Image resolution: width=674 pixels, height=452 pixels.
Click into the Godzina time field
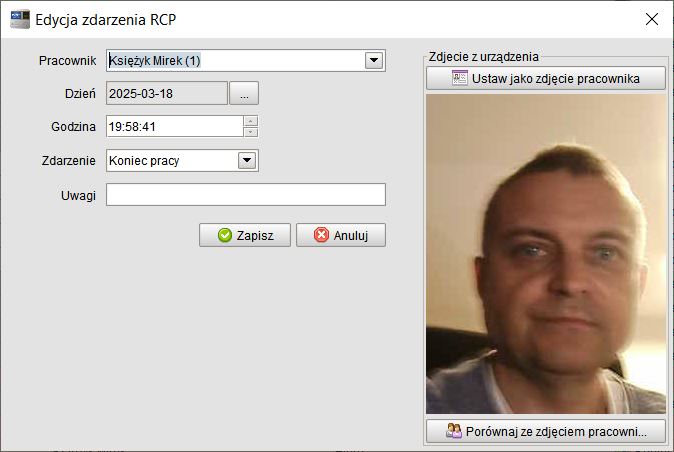pyautogui.click(x=173, y=126)
